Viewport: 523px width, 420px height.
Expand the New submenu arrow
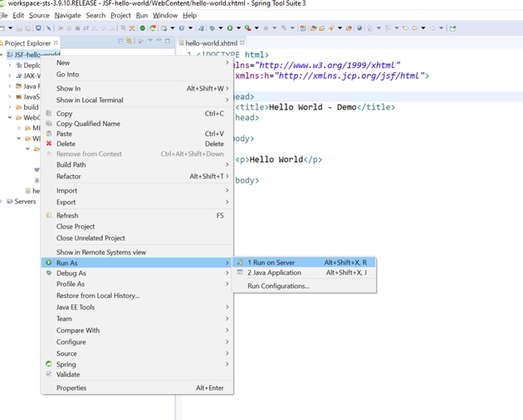click(x=227, y=63)
